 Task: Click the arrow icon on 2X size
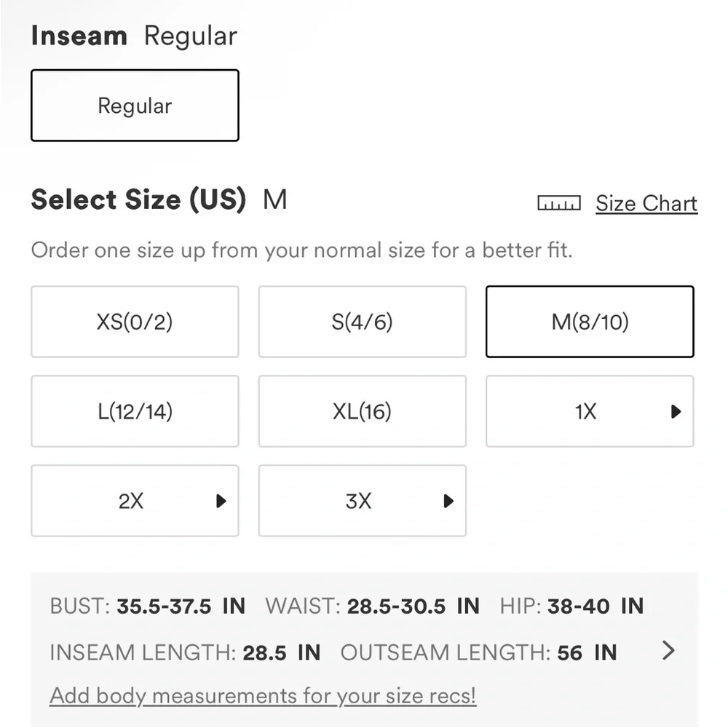[x=221, y=501]
